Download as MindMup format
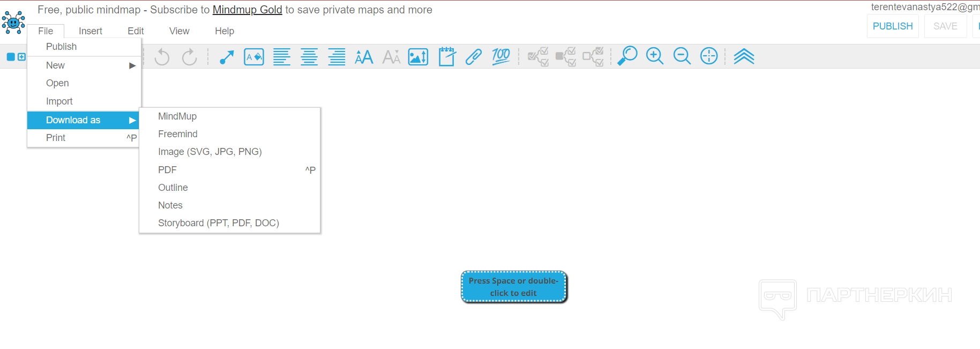Screen dimensions: 980x349 (x=230, y=116)
